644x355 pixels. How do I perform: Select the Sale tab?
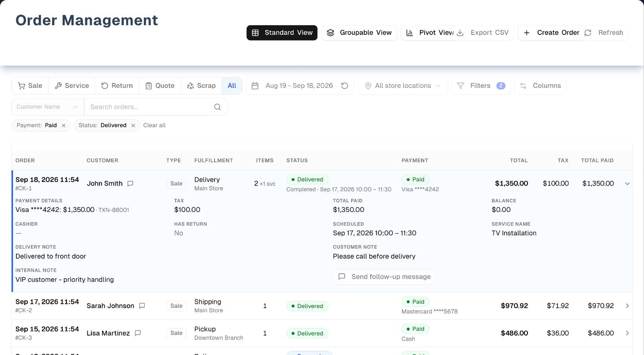pos(30,86)
